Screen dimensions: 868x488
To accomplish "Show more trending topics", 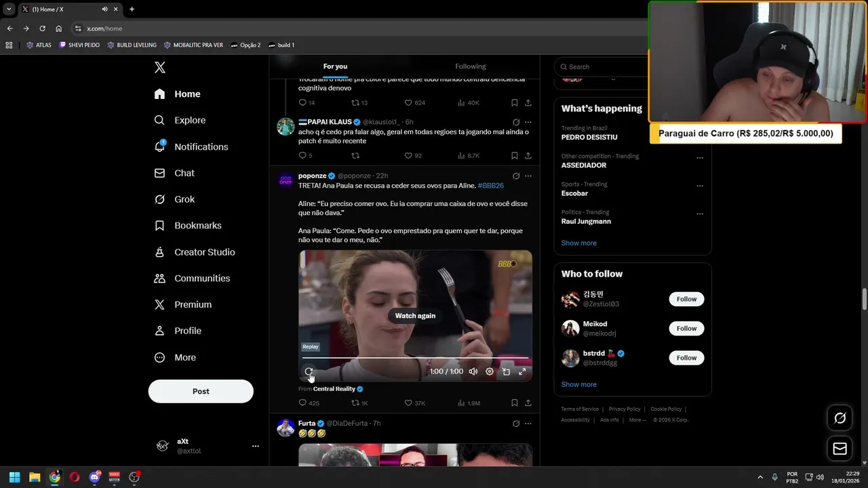I will click(578, 243).
